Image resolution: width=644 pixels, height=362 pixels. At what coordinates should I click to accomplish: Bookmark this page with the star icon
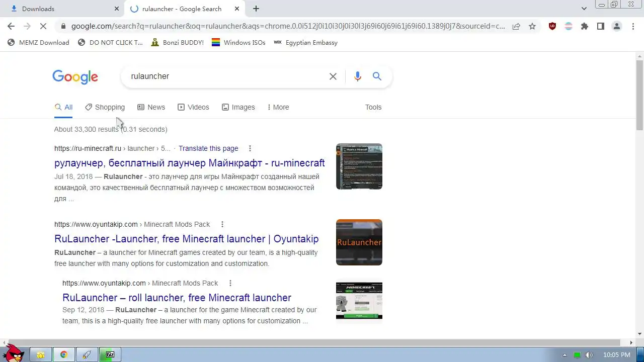click(x=532, y=26)
